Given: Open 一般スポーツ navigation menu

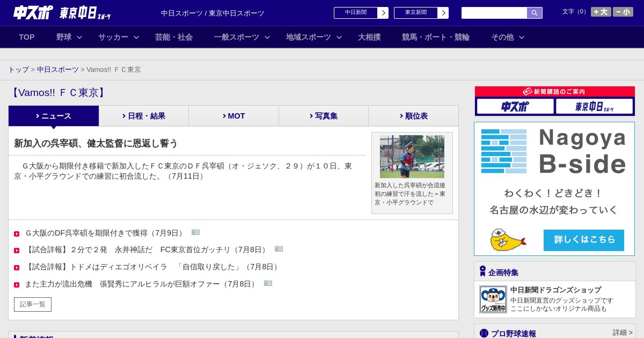Looking at the screenshot, I should pyautogui.click(x=237, y=37).
